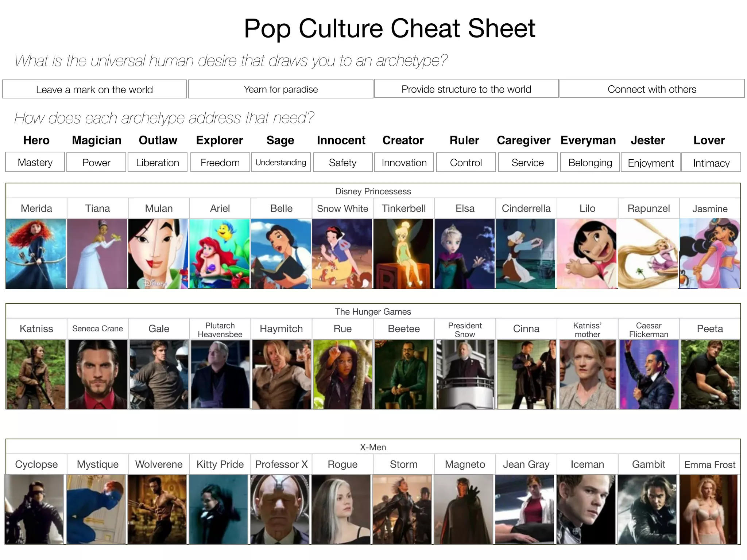This screenshot has height=560, width=747.
Task: Select the Rapunzel long-hair image
Action: (648, 254)
